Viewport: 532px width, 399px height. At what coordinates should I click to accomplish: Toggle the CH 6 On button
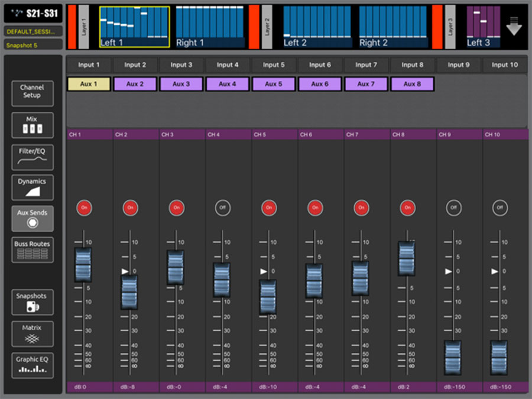[315, 207]
